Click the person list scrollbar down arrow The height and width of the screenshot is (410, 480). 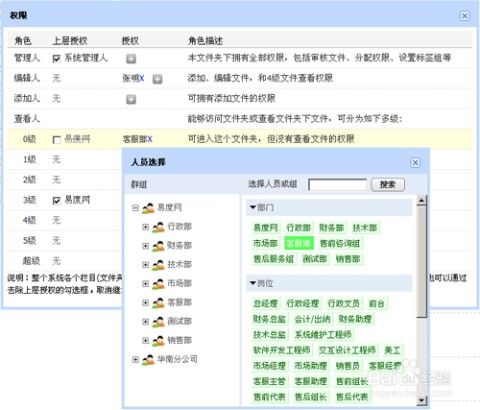421,400
